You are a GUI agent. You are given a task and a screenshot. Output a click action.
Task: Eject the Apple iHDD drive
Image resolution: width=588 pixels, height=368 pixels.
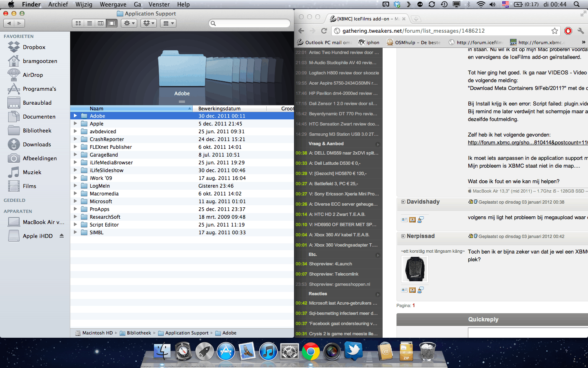click(62, 236)
